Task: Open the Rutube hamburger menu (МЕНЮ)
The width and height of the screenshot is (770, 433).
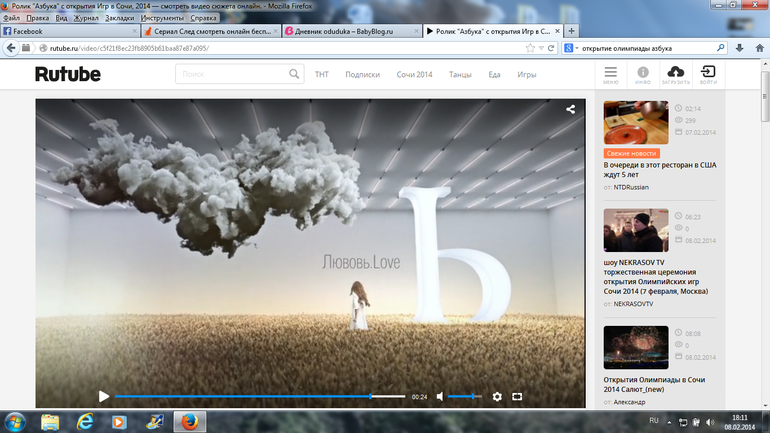Action: coord(610,75)
